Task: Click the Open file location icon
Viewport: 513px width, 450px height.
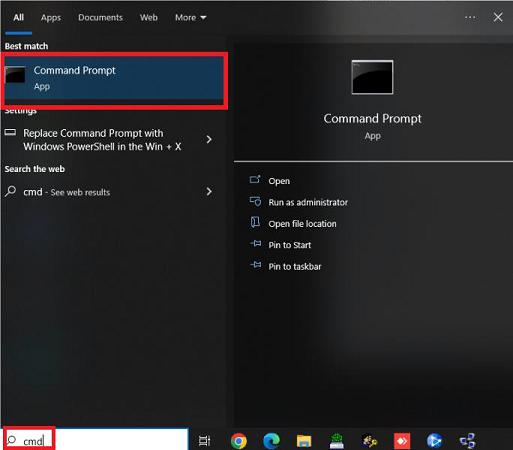Action: click(x=255, y=222)
